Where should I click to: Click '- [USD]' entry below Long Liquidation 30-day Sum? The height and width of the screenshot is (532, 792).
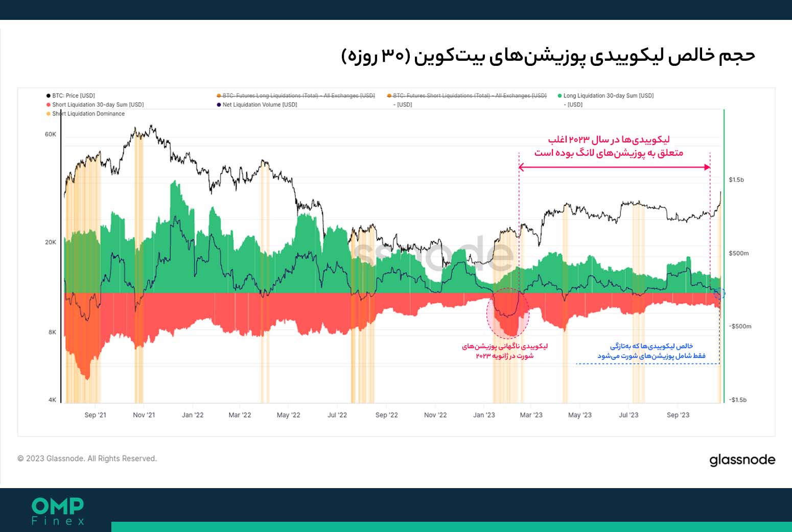(573, 105)
